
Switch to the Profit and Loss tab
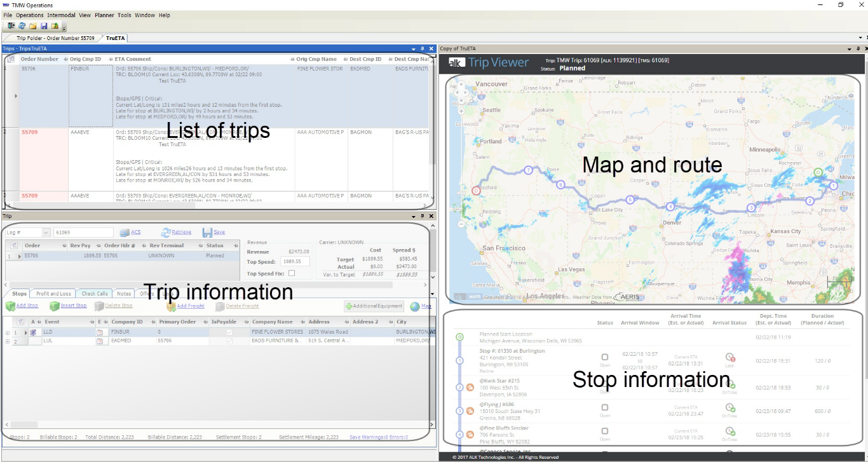[53, 294]
